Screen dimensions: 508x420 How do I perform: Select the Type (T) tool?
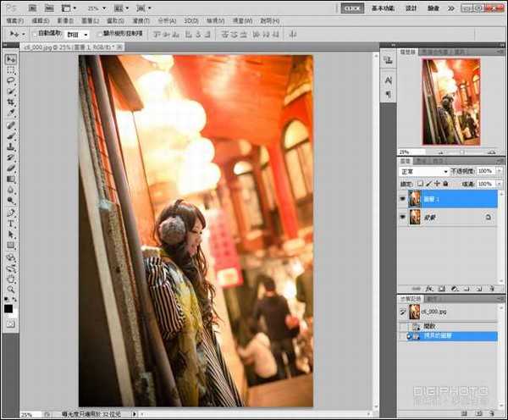tap(11, 224)
